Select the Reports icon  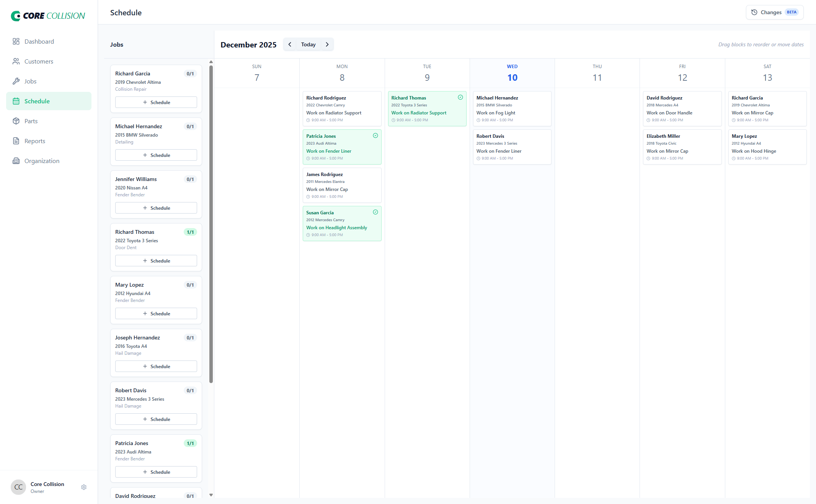pyautogui.click(x=16, y=141)
